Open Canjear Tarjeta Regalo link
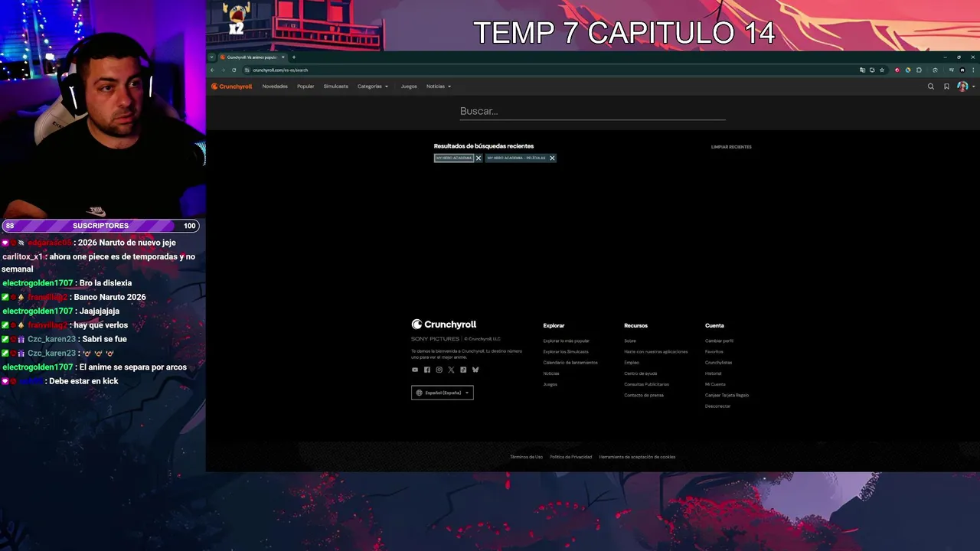The width and height of the screenshot is (980, 551). point(727,395)
